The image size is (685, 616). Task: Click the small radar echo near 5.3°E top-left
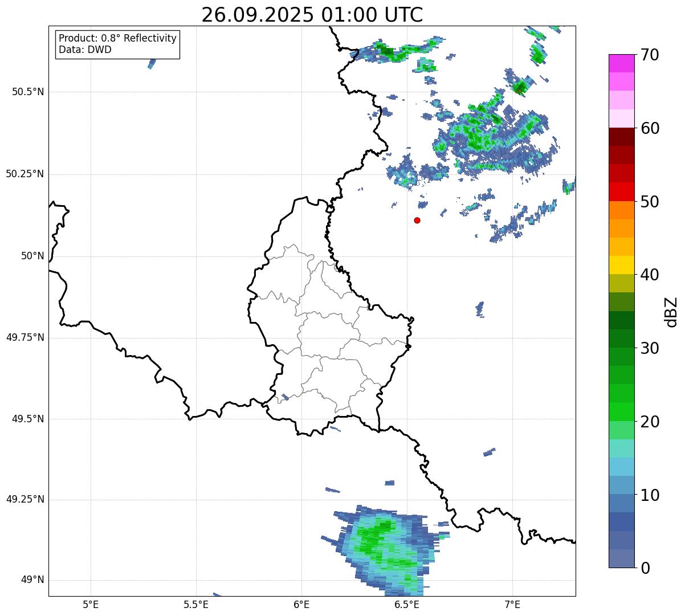click(x=152, y=63)
